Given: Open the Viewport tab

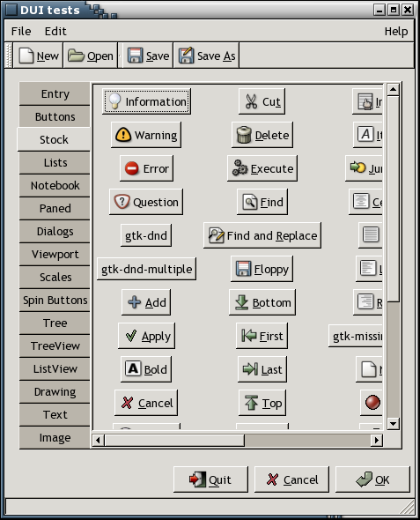Looking at the screenshot, I should (x=55, y=254).
